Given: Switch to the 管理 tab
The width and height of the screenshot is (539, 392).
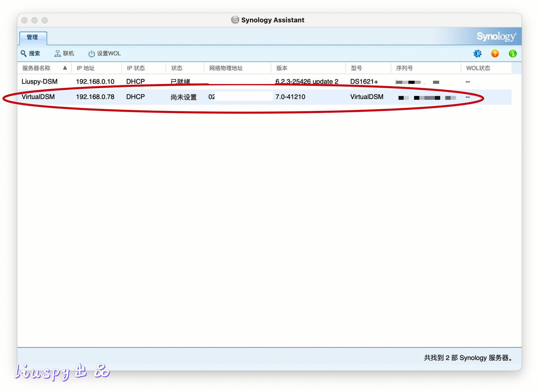Looking at the screenshot, I should pos(33,38).
